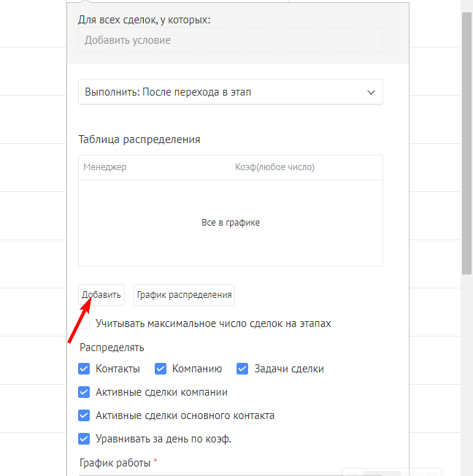This screenshot has width=473, height=476.
Task: Click the 'Для всех сделок, у которых:' label
Action: coord(144,20)
